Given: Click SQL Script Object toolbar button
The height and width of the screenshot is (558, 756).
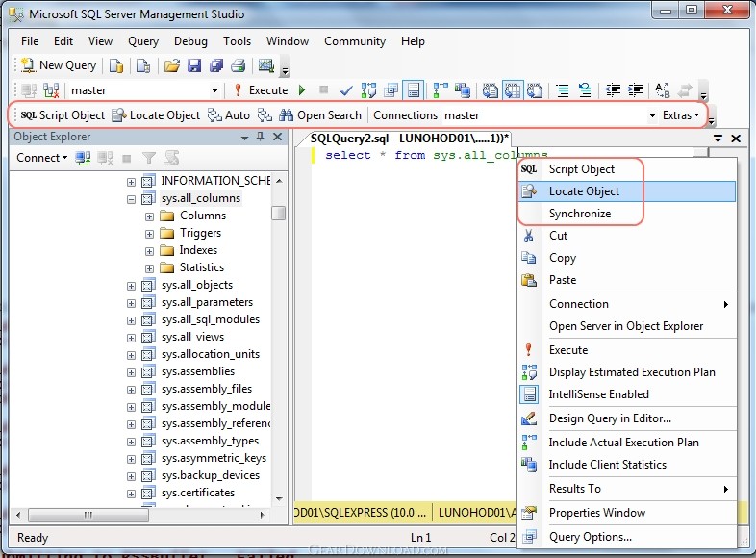Looking at the screenshot, I should tap(63, 115).
